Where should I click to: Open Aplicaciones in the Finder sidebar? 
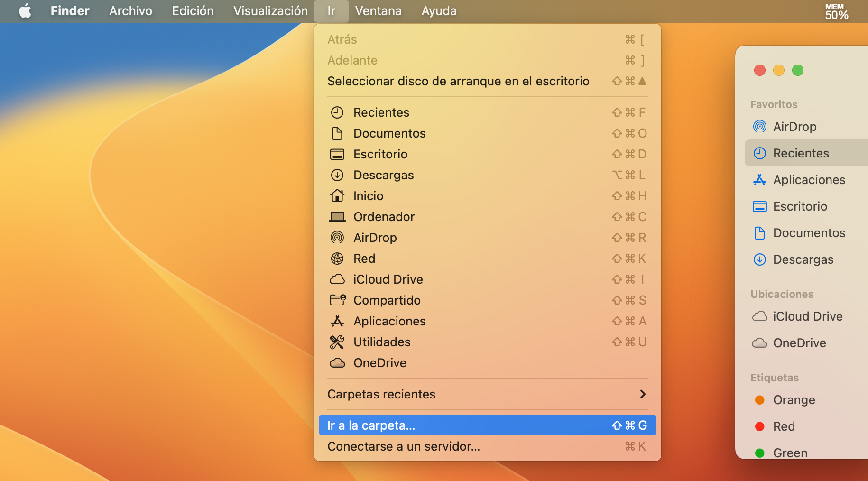(x=809, y=180)
